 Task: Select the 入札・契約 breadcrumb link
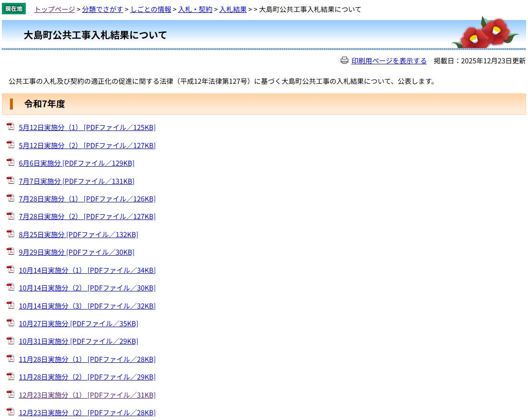pyautogui.click(x=195, y=10)
